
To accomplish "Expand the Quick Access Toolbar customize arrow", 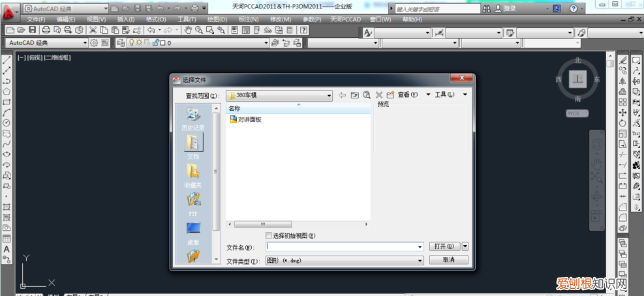I will [204, 8].
